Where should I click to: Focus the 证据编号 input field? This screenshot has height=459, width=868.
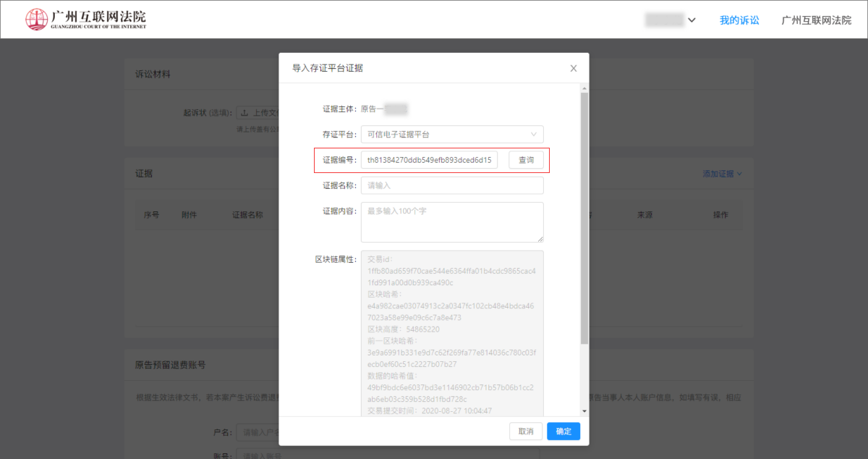coord(430,160)
